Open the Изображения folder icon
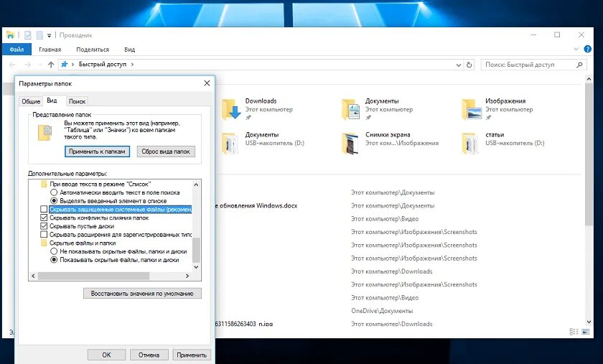This screenshot has width=603, height=364. click(471, 110)
